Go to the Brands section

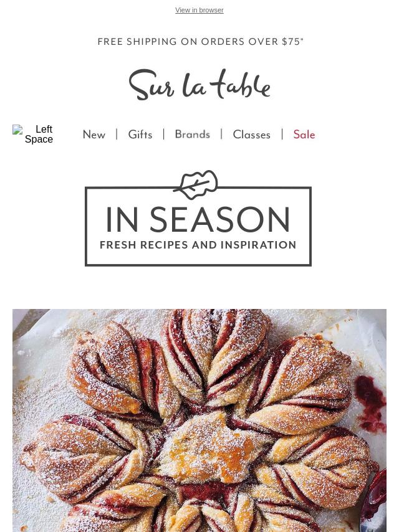pyautogui.click(x=193, y=135)
